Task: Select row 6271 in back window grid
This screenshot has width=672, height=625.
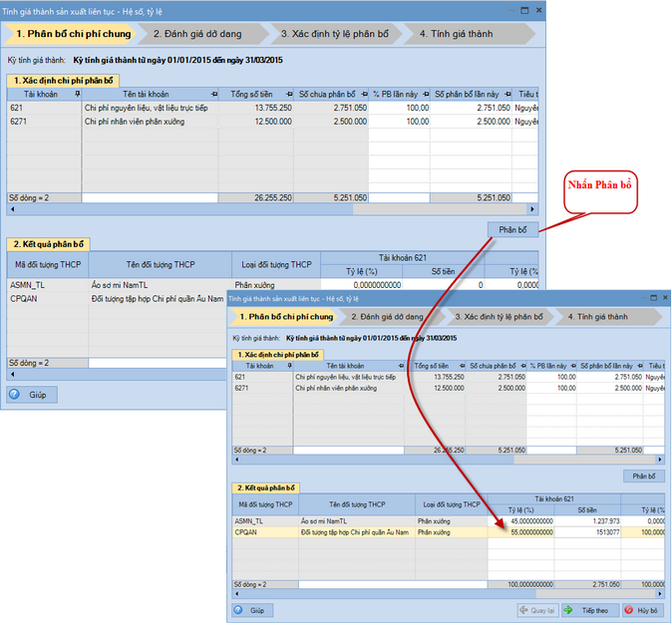Action: tap(272, 122)
